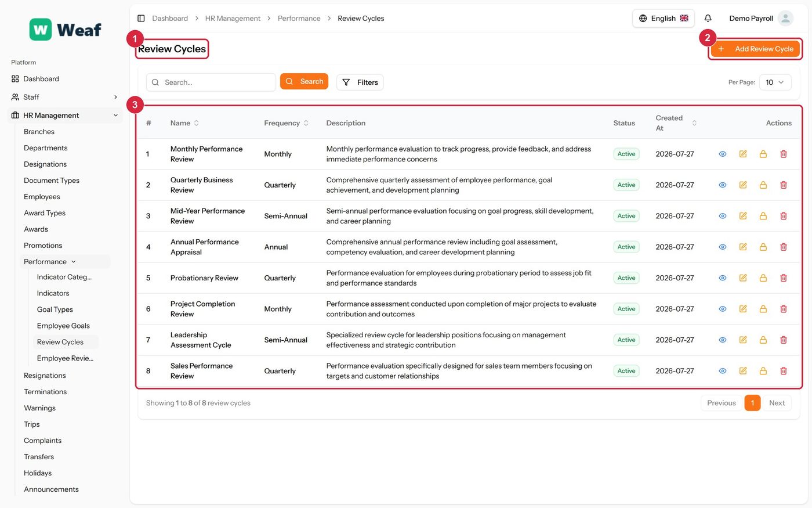View Mid-Year Performance Review eye icon
Screen dimensions: 812x508
723,216
